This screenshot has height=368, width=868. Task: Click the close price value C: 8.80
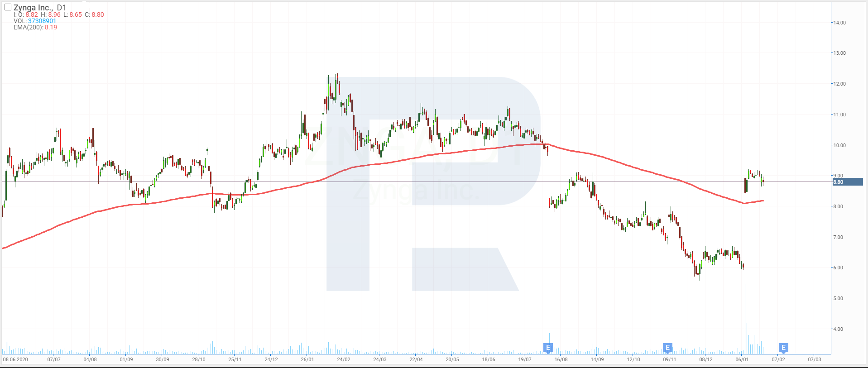pos(94,14)
